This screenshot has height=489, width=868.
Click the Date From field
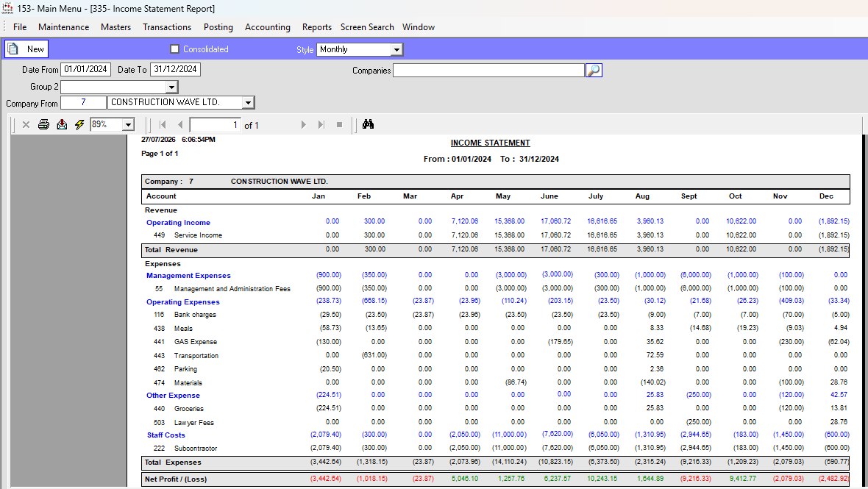tap(86, 69)
